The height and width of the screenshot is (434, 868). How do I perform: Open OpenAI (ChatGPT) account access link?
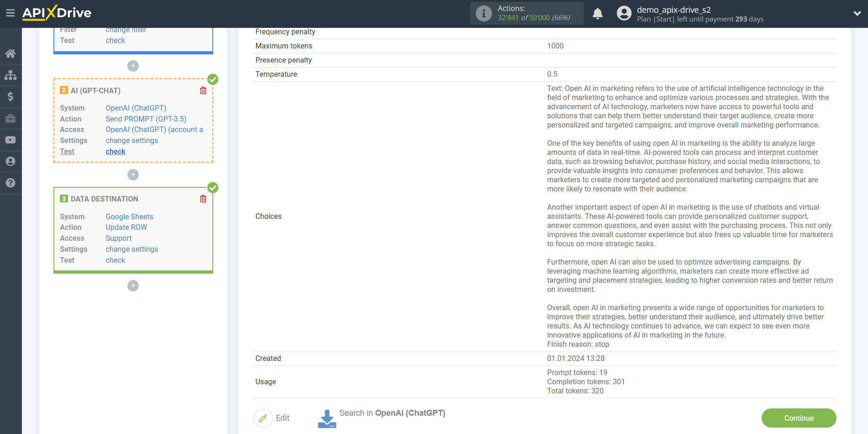point(154,129)
